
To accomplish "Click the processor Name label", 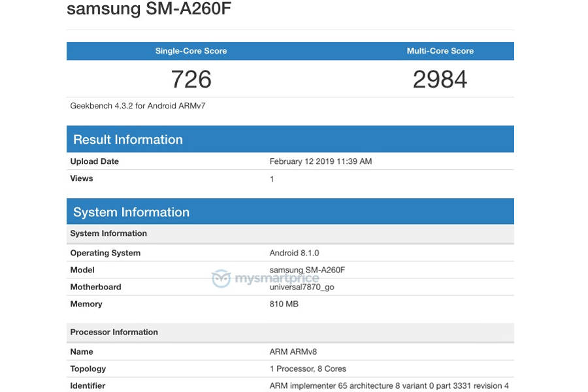I will point(82,352).
